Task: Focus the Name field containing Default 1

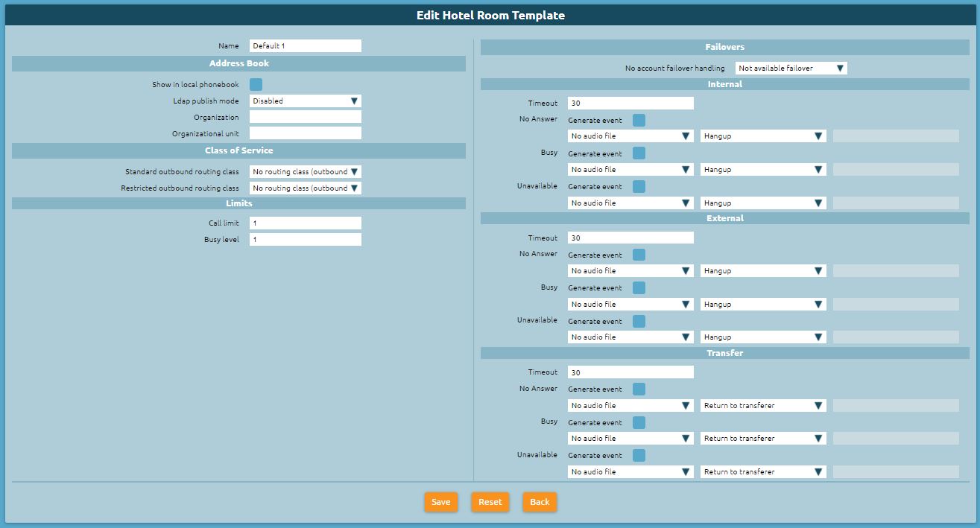Action: pyautogui.click(x=306, y=45)
